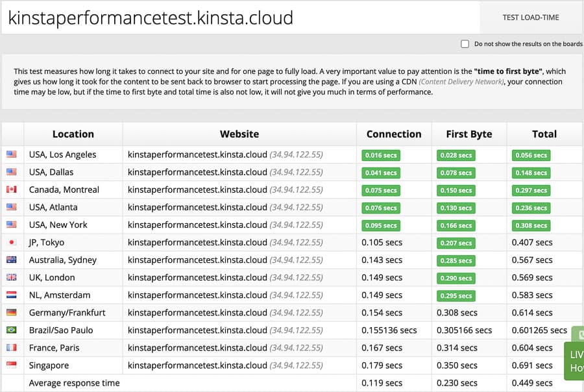The image size is (584, 392).
Task: Click the green 0.016 secs connection badge
Action: [381, 155]
